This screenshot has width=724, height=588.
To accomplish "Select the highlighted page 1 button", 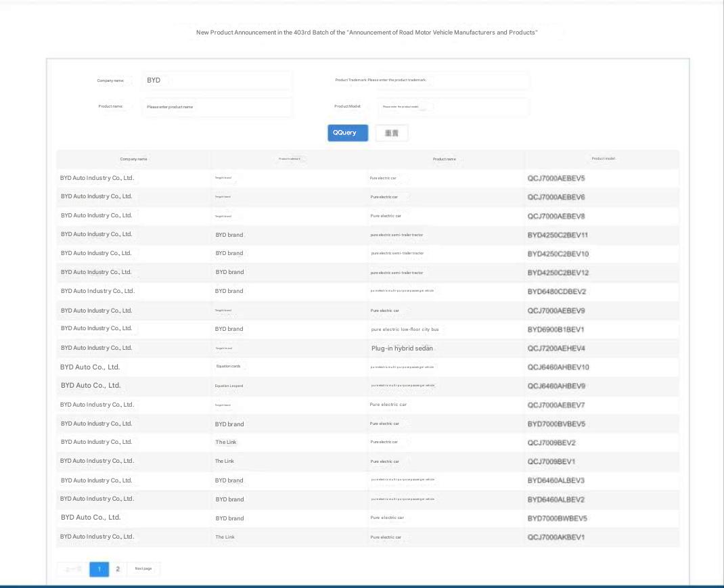I will (x=99, y=569).
